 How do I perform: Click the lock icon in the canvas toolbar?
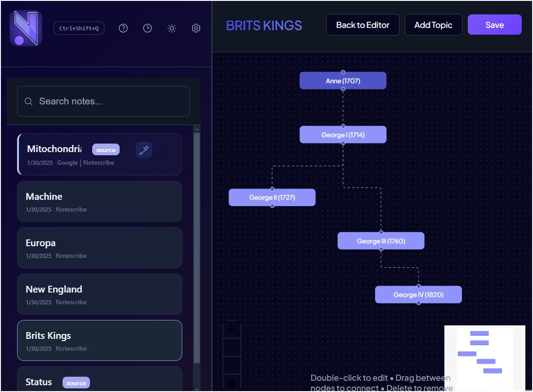(231, 383)
